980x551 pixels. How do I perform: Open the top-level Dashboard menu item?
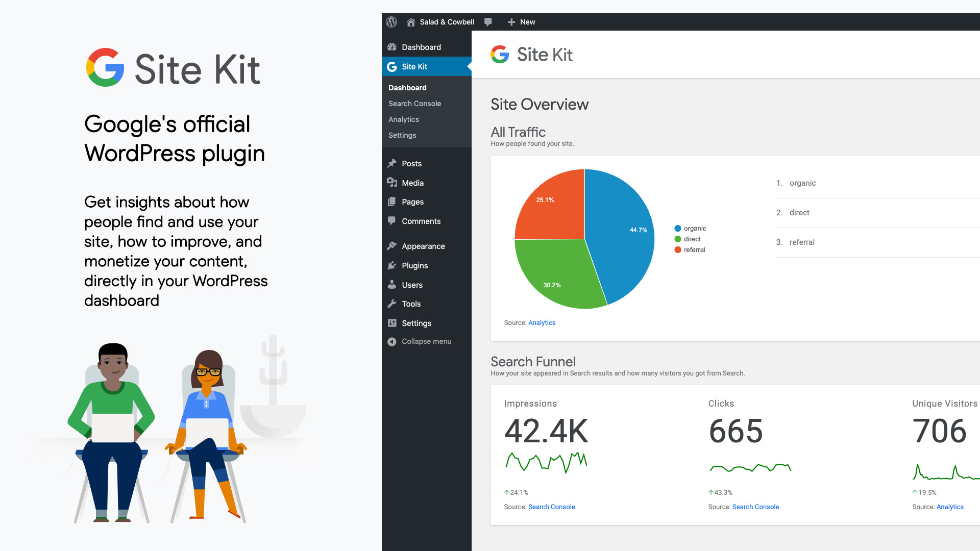pyautogui.click(x=427, y=47)
